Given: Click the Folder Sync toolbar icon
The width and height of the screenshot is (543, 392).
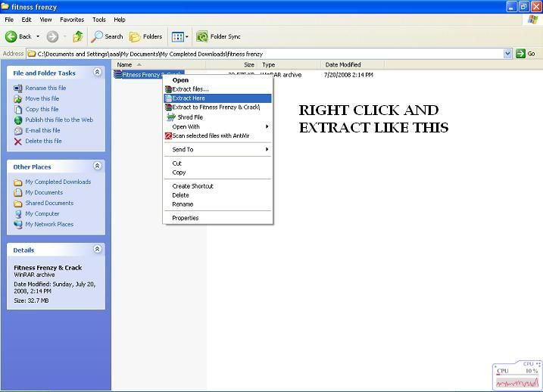Looking at the screenshot, I should (202, 36).
